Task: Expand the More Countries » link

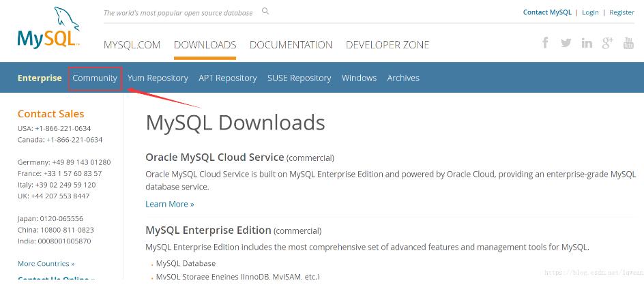Action: tap(46, 263)
